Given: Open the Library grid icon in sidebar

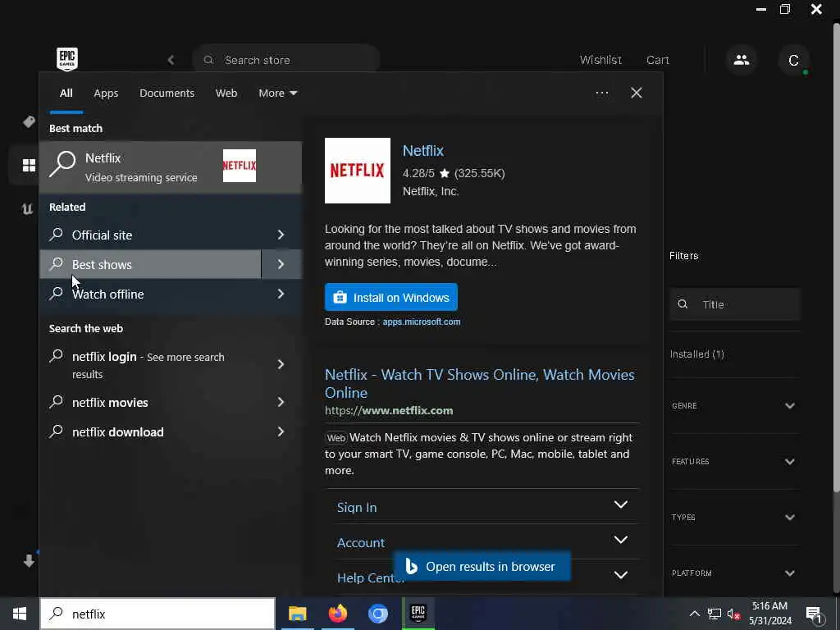Looking at the screenshot, I should coord(29,165).
